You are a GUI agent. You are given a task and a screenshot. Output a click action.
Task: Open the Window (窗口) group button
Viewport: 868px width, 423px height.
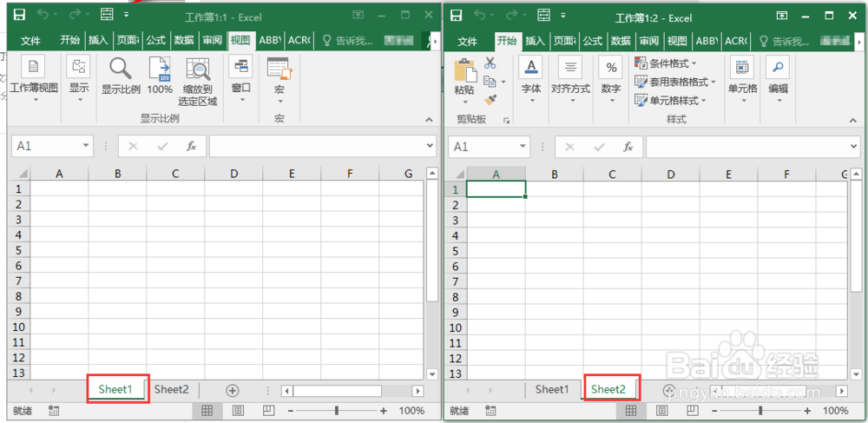click(x=240, y=78)
